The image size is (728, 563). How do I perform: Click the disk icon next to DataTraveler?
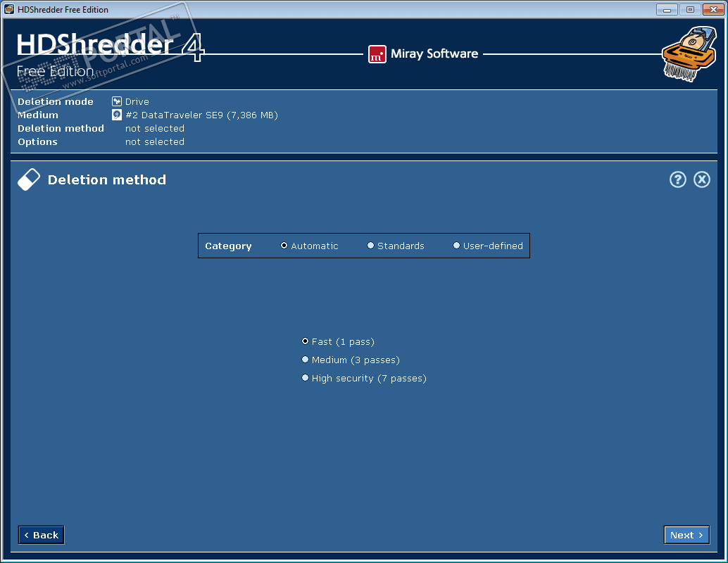[117, 115]
